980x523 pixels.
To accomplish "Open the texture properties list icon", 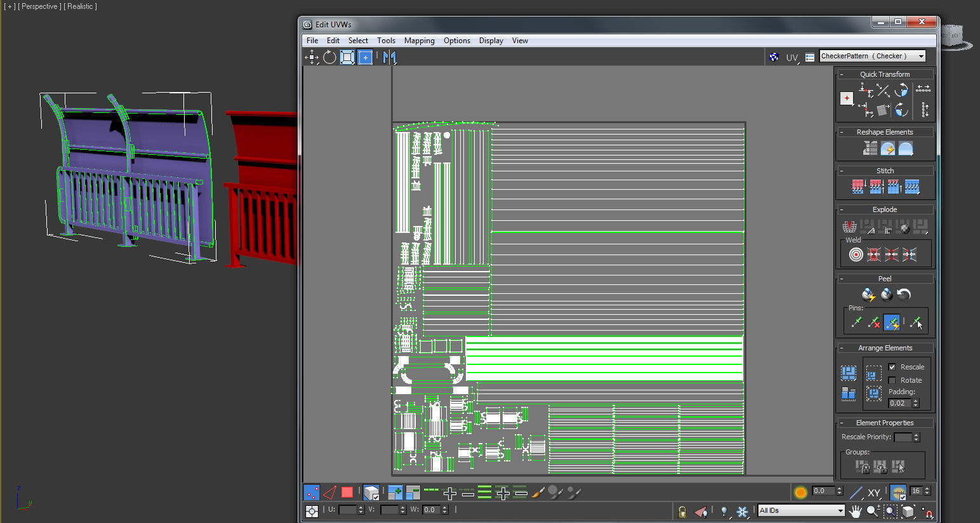I will click(x=810, y=57).
